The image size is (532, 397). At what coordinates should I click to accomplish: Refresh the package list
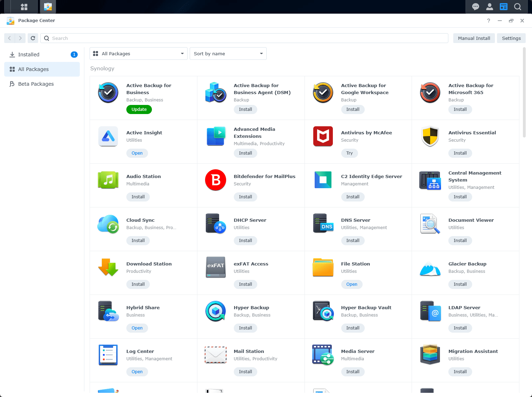click(33, 38)
